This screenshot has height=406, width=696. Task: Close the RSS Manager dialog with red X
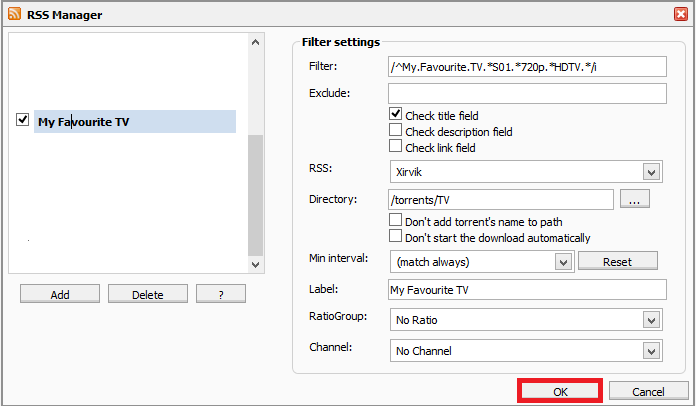click(680, 14)
